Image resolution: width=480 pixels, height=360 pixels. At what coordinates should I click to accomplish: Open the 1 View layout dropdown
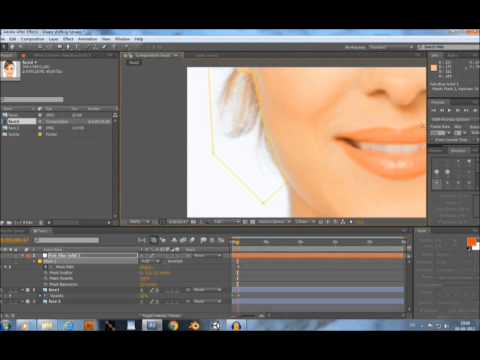coord(304,222)
